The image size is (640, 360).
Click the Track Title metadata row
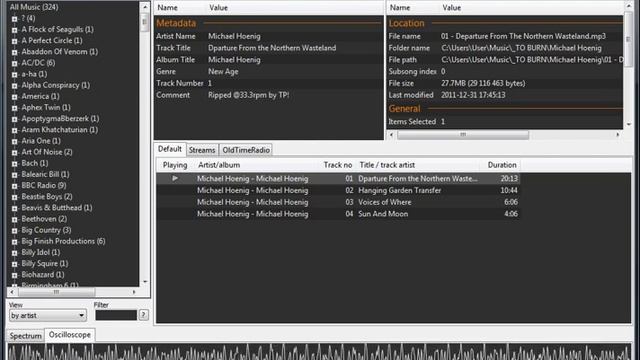(x=269, y=48)
